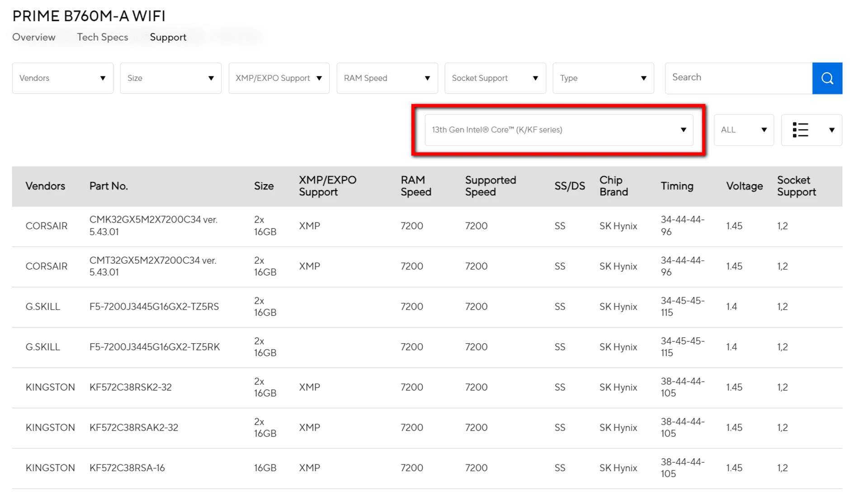868x497 pixels.
Task: Expand the Socket Support filter dropdown
Action: point(495,78)
